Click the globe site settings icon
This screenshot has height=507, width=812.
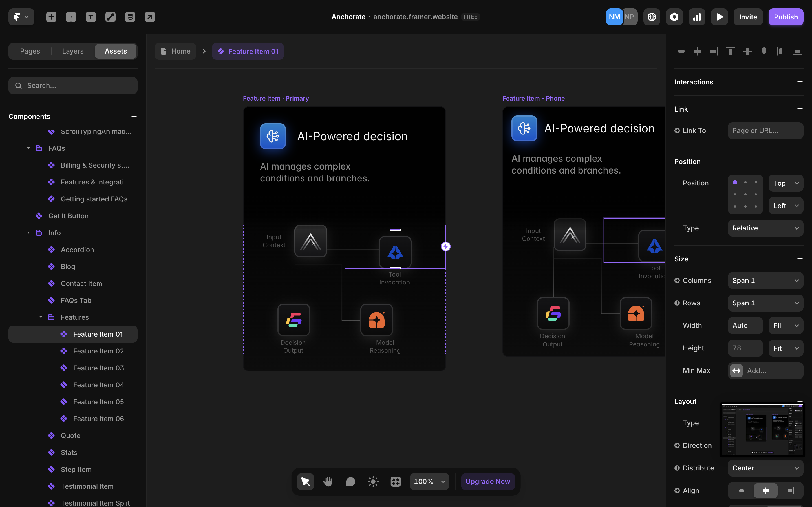(x=652, y=17)
